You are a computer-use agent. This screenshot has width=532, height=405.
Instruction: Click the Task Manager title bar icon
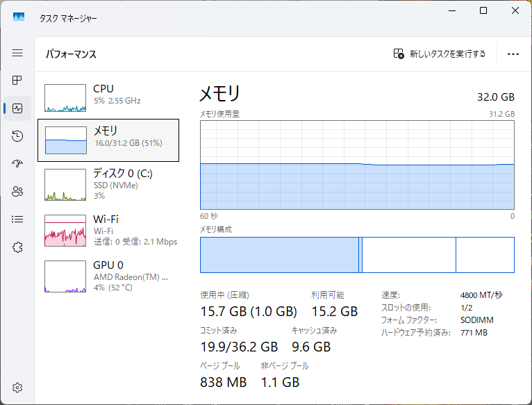(x=19, y=17)
